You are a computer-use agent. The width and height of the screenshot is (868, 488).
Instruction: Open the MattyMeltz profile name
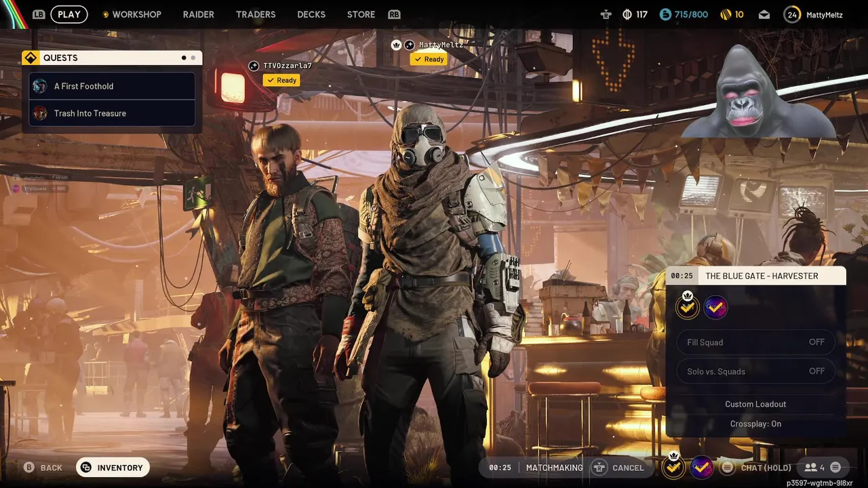click(825, 14)
